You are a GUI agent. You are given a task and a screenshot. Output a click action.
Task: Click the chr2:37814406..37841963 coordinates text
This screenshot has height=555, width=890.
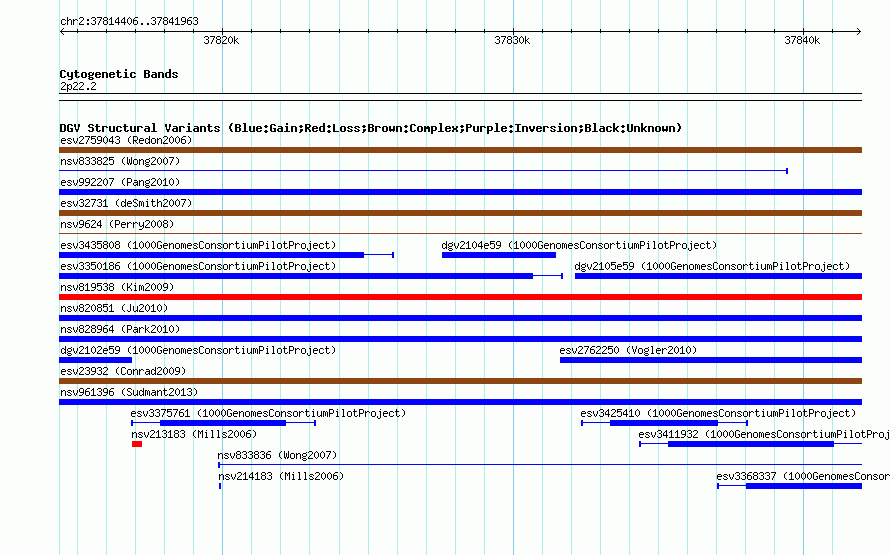pos(129,22)
